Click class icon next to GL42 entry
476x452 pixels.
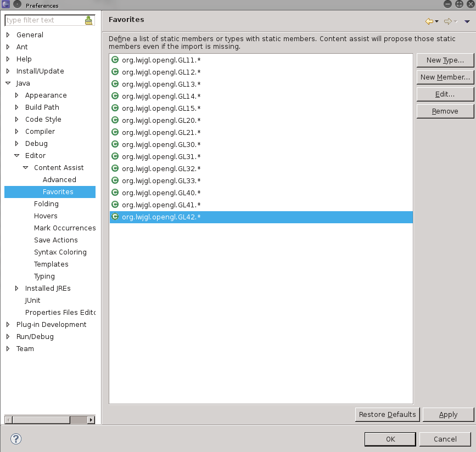[115, 217]
